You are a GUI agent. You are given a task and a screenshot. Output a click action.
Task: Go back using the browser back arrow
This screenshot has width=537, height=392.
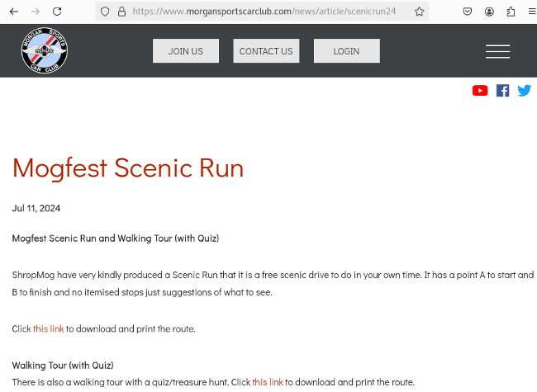click(x=14, y=12)
